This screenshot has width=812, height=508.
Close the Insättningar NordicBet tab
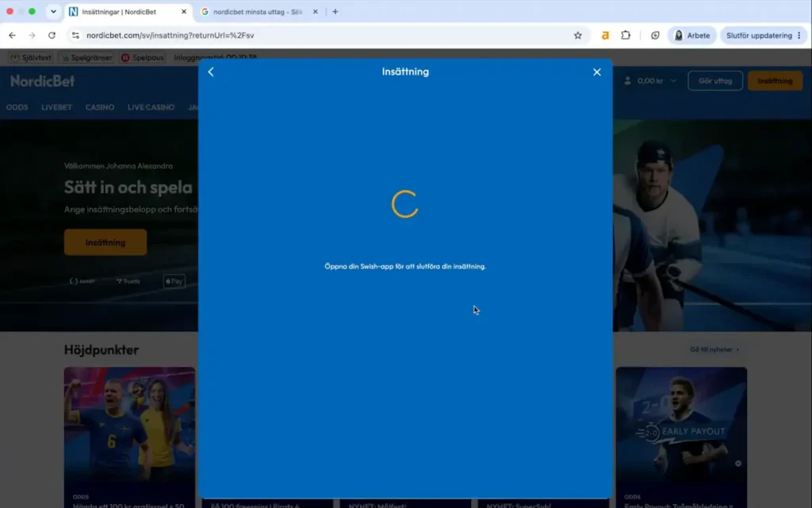click(184, 11)
